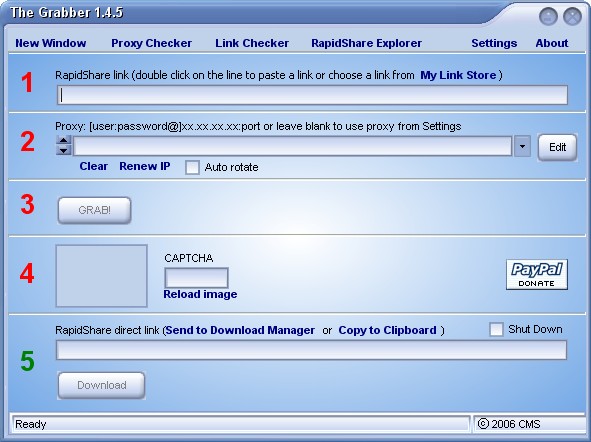
Task: Click the proxy spinner up arrow
Action: pos(63,140)
